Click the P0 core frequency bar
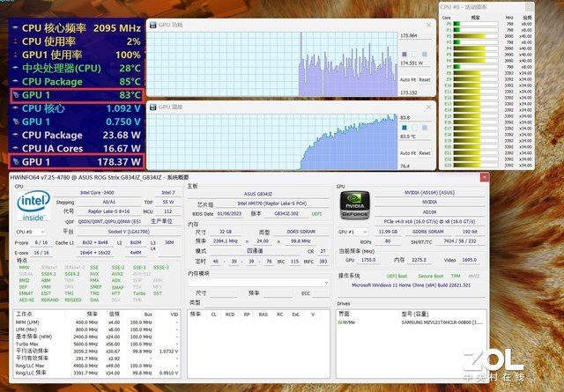This screenshot has width=564, height=392. [x=476, y=24]
